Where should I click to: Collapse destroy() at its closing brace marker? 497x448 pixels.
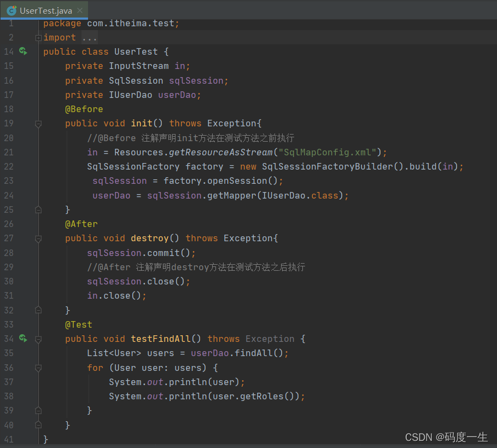click(x=38, y=310)
